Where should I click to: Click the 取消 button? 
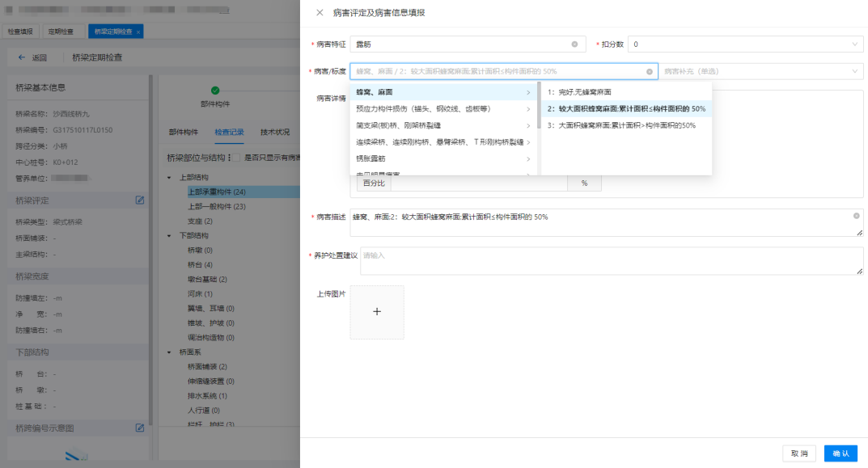click(798, 453)
